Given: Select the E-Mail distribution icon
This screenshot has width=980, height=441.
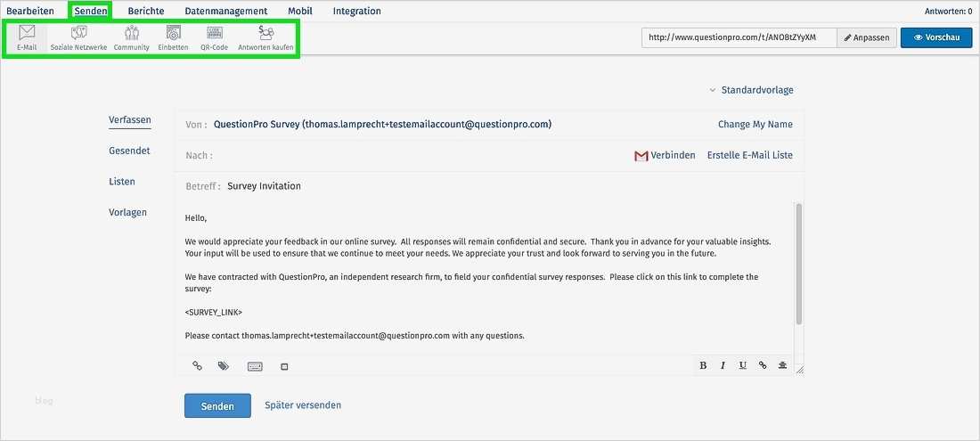Looking at the screenshot, I should pos(27,38).
